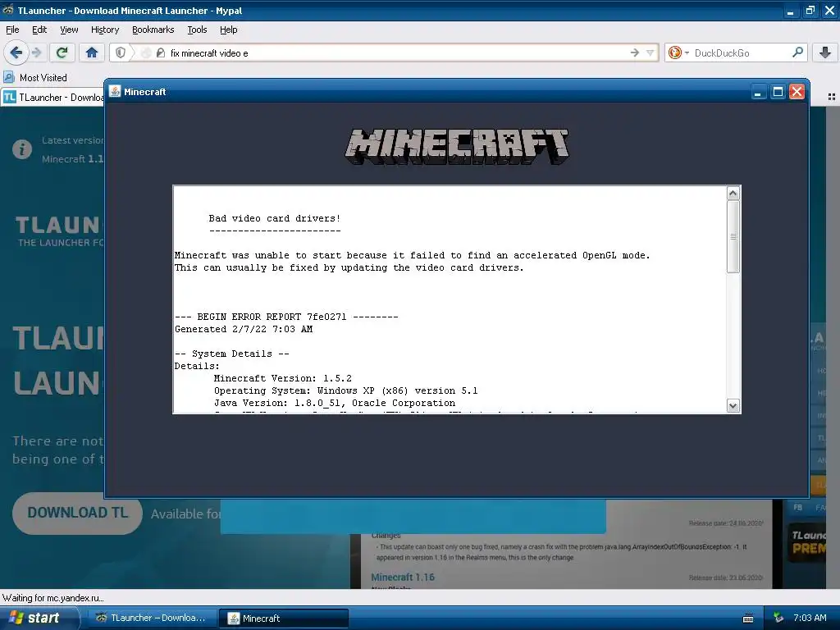
Task: Open the downloads arrow button
Action: pos(825,52)
